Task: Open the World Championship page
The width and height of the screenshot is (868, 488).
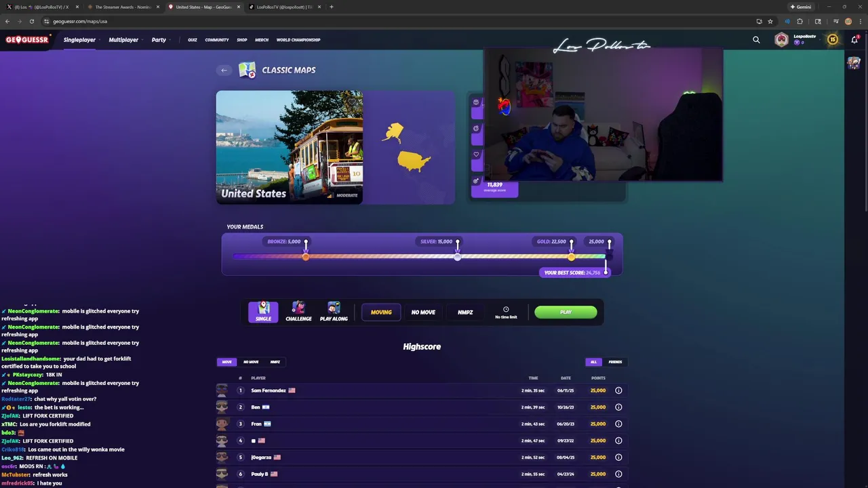Action: click(x=298, y=40)
